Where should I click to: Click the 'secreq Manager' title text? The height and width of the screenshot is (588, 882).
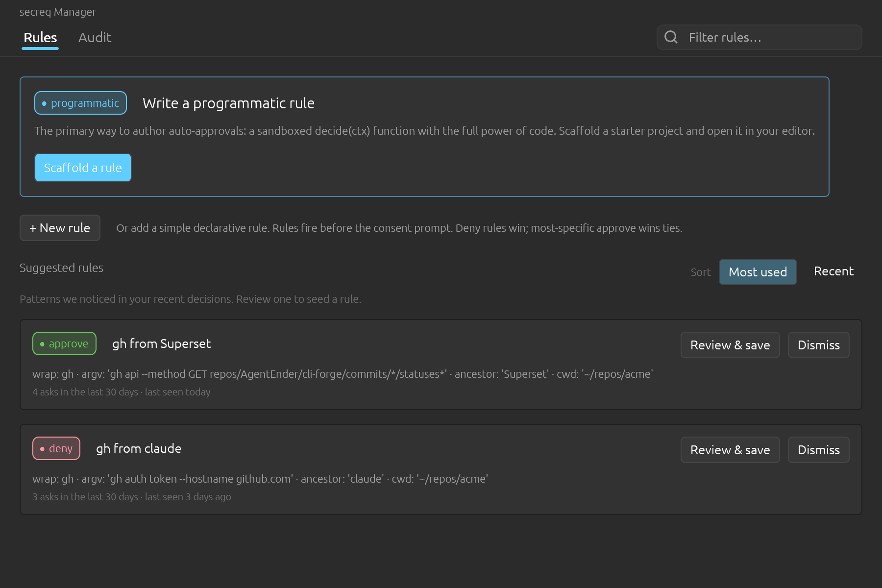pyautogui.click(x=58, y=12)
